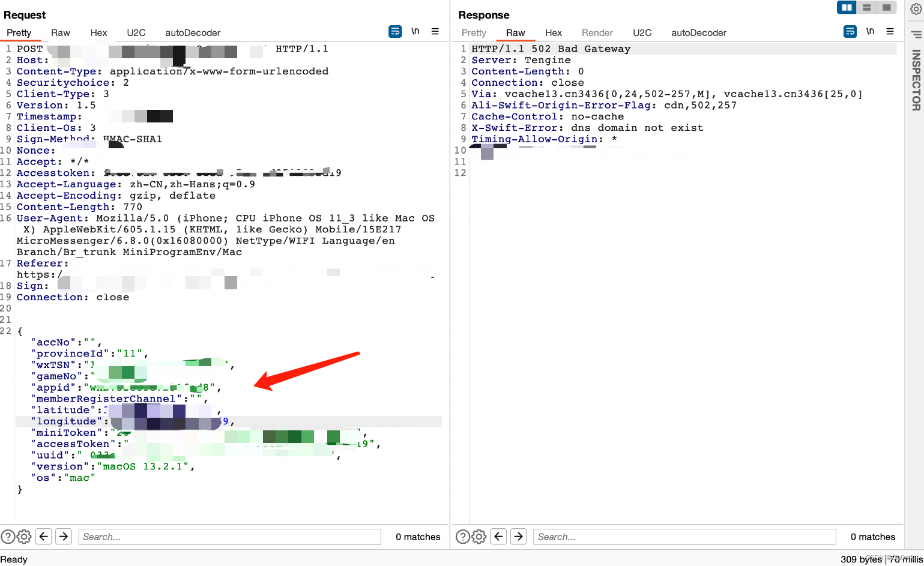Click the Version: 1.5 header line

point(56,105)
